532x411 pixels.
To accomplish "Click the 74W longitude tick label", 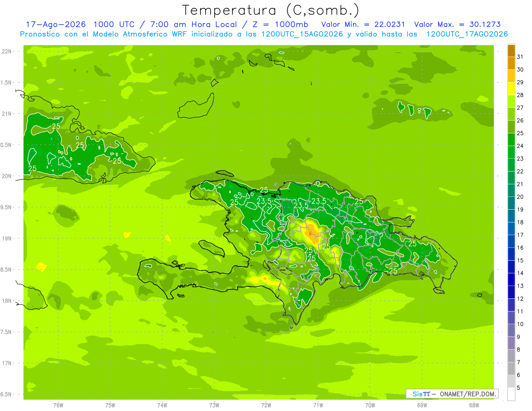I will pos(162,405).
